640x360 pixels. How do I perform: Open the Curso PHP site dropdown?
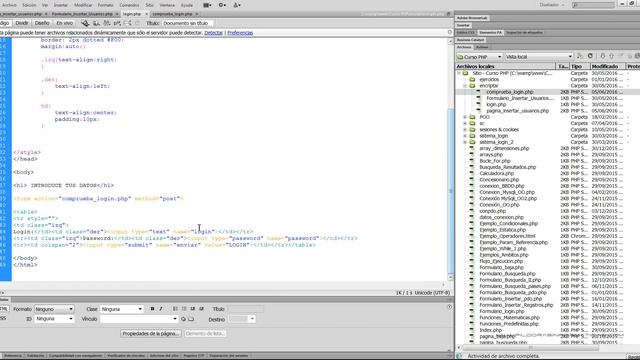coord(479,57)
